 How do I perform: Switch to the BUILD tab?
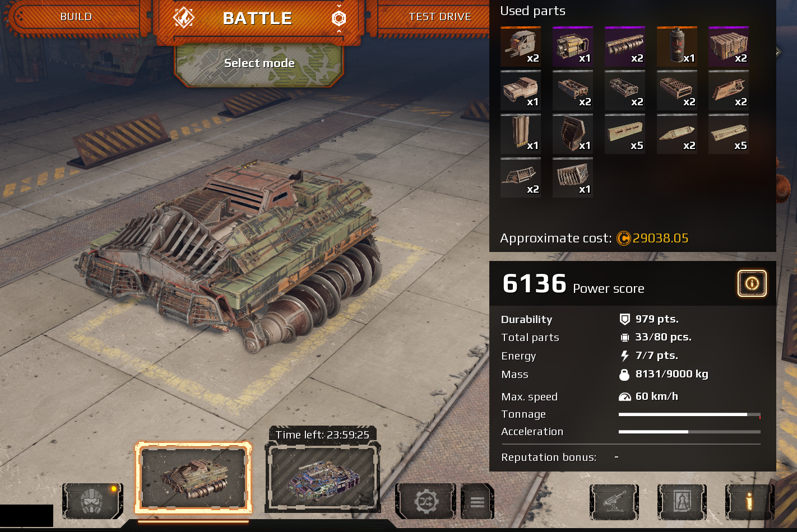click(76, 17)
